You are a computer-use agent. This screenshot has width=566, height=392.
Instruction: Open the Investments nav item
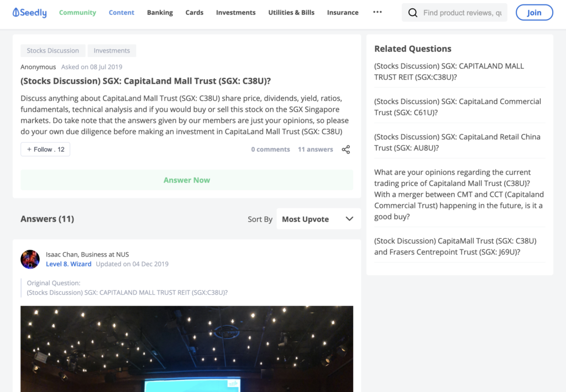click(235, 13)
